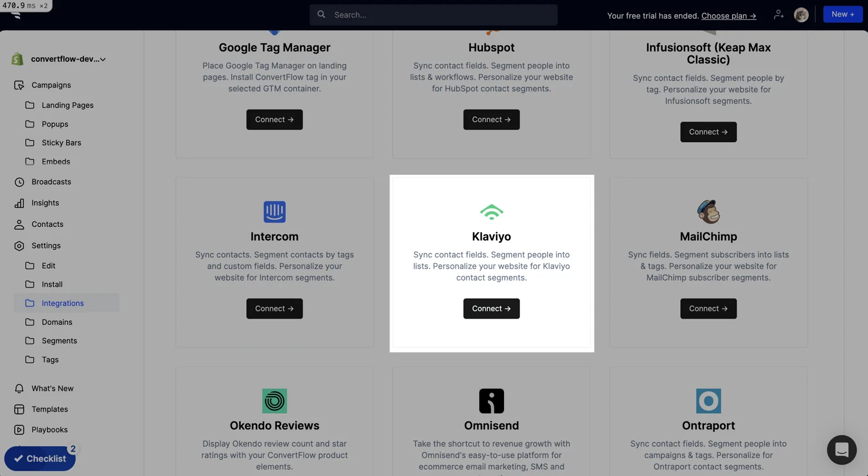The width and height of the screenshot is (868, 476).
Task: Click the Okendo Reviews heading
Action: pos(275,426)
